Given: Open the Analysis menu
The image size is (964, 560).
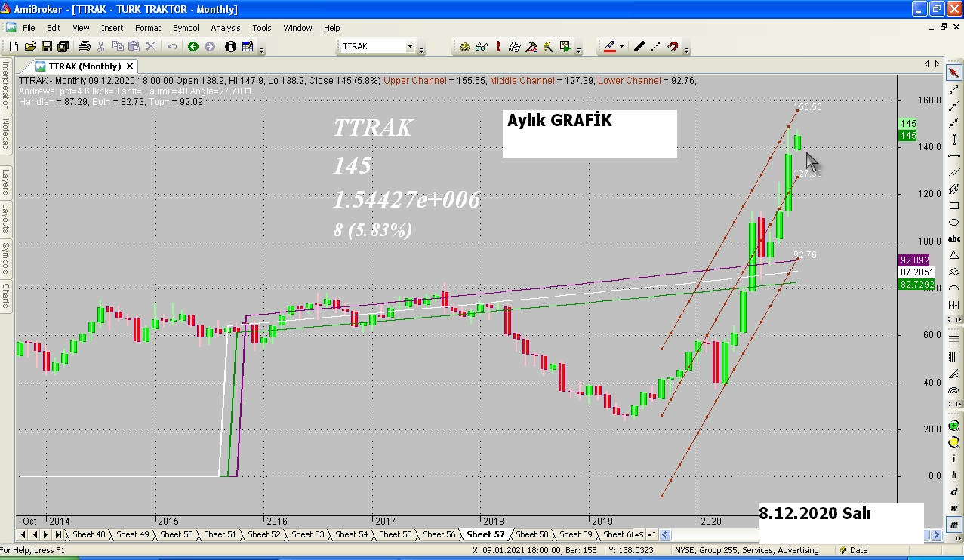Looking at the screenshot, I should (225, 28).
